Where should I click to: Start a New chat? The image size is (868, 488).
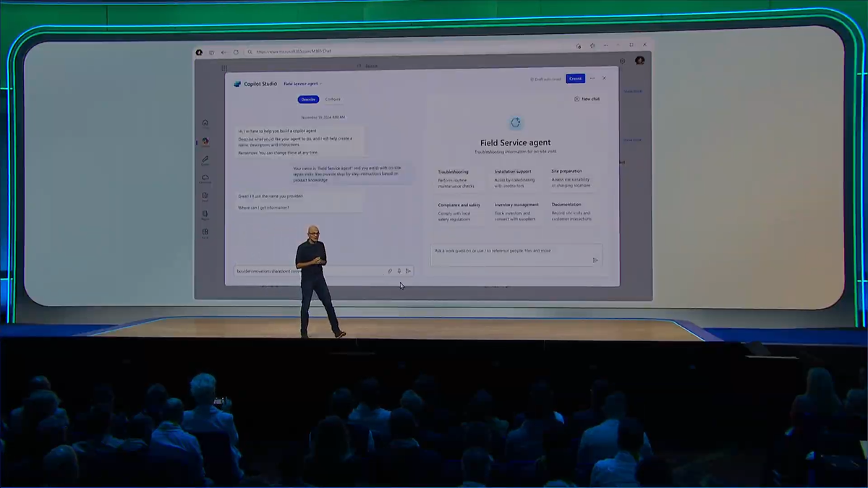coord(588,98)
